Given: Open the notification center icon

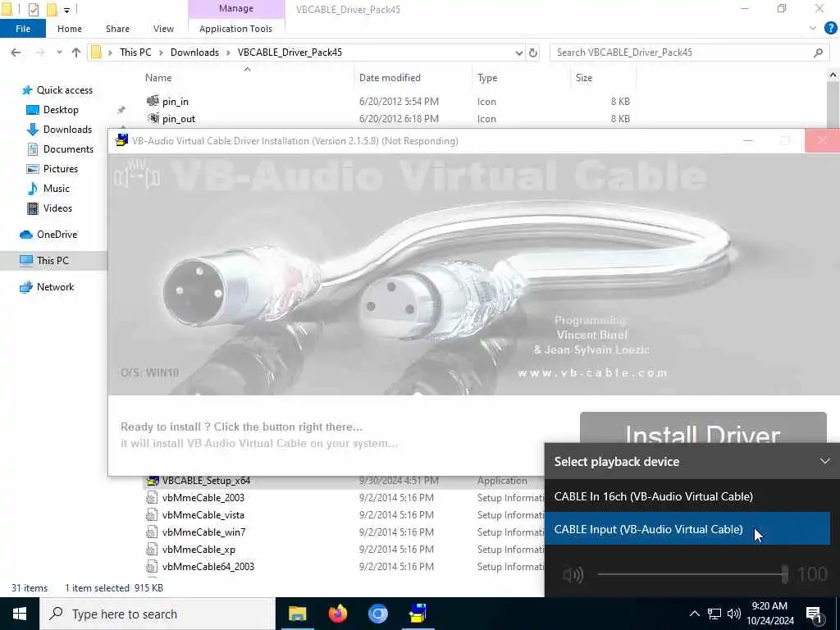Looking at the screenshot, I should (x=814, y=614).
